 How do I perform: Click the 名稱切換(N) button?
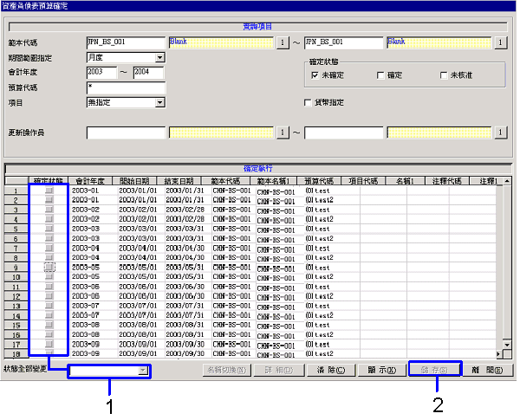coord(226,370)
